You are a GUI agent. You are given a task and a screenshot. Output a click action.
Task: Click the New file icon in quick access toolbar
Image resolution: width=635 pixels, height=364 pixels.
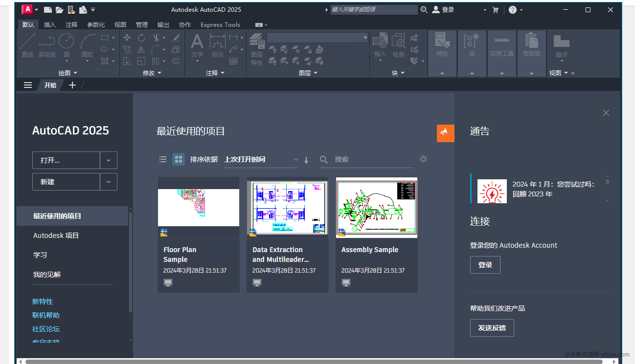pos(47,9)
